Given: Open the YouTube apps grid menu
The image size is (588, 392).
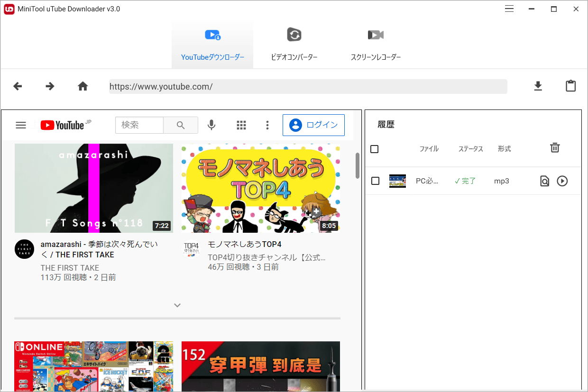Looking at the screenshot, I should [x=241, y=125].
